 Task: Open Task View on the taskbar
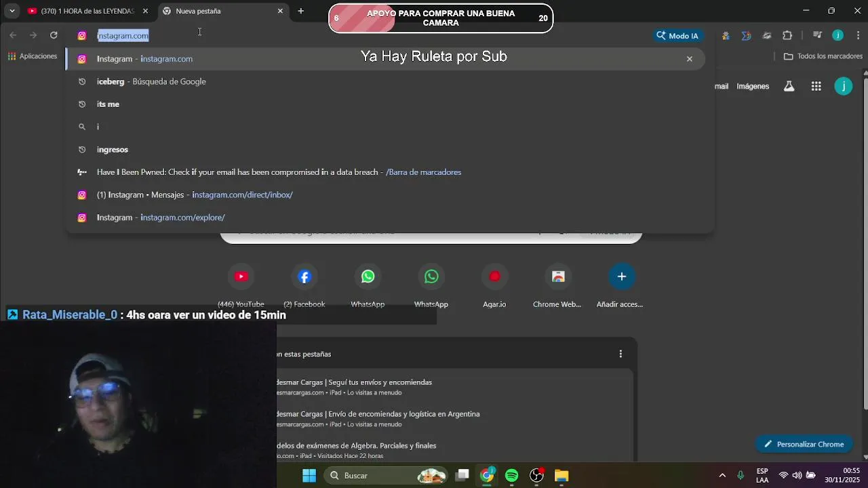point(462,475)
